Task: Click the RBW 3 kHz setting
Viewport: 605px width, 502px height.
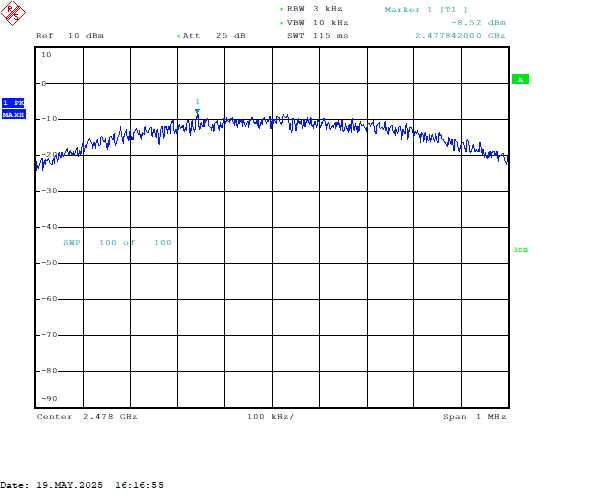Action: pos(312,8)
